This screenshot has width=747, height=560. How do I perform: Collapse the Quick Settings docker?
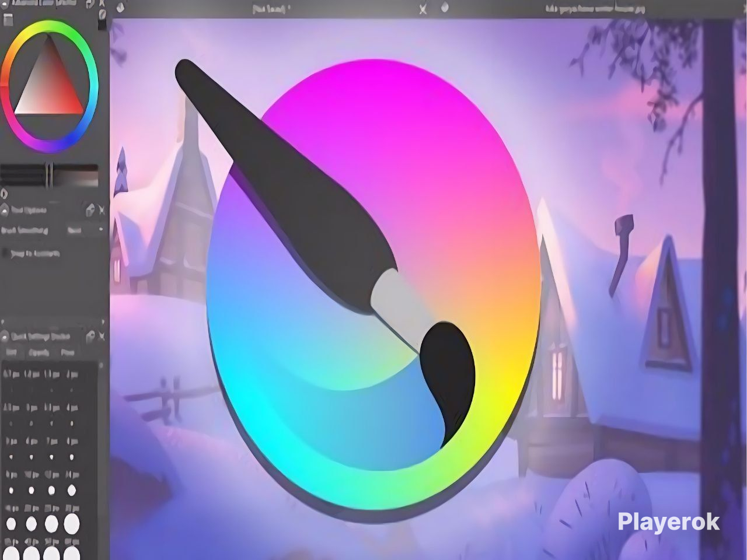(x=5, y=336)
